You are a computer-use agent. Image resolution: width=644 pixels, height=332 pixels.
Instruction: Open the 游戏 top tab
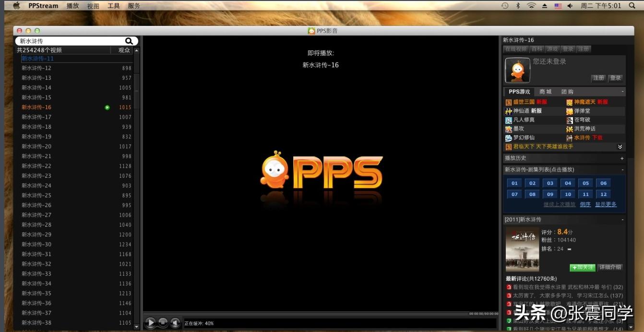(552, 49)
